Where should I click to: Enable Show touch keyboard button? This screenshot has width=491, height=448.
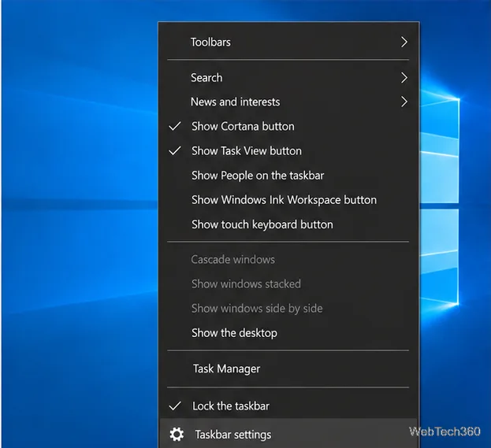(x=288, y=224)
